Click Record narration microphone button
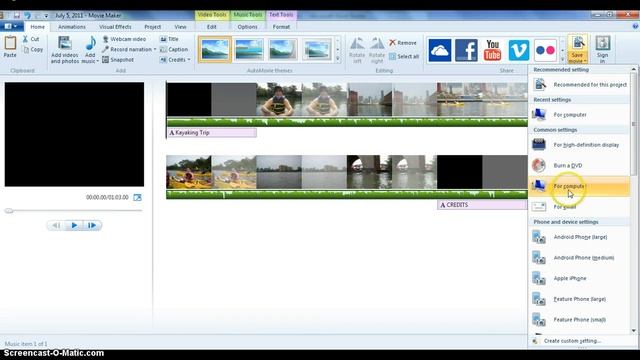Screen dimensions: 640x360 tap(127, 49)
